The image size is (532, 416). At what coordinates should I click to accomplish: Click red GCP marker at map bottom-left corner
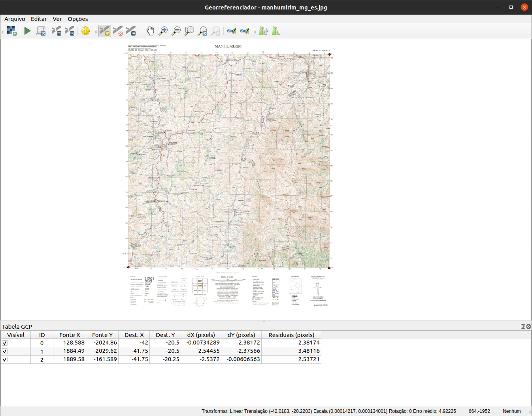click(128, 267)
